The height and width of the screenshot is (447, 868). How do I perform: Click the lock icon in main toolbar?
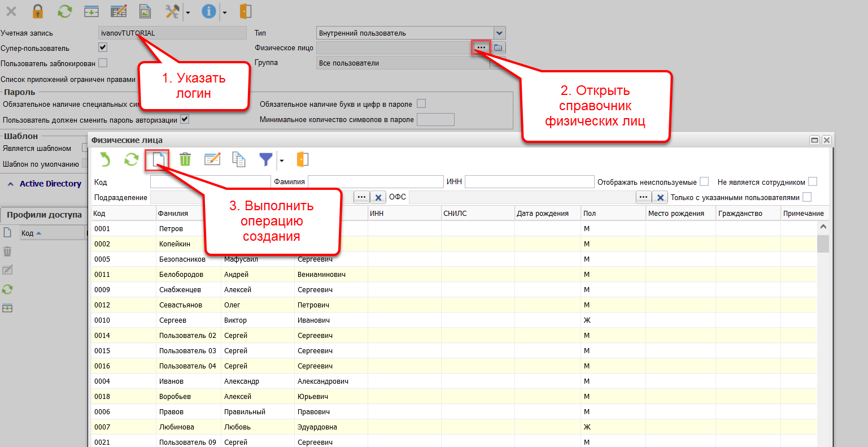click(x=38, y=11)
